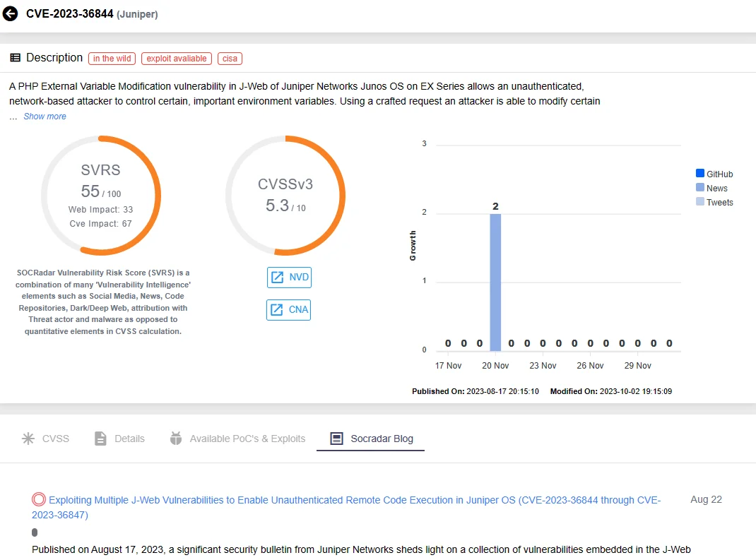Open Available PoC's & Exploits tab
The image size is (756, 560).
[237, 439]
